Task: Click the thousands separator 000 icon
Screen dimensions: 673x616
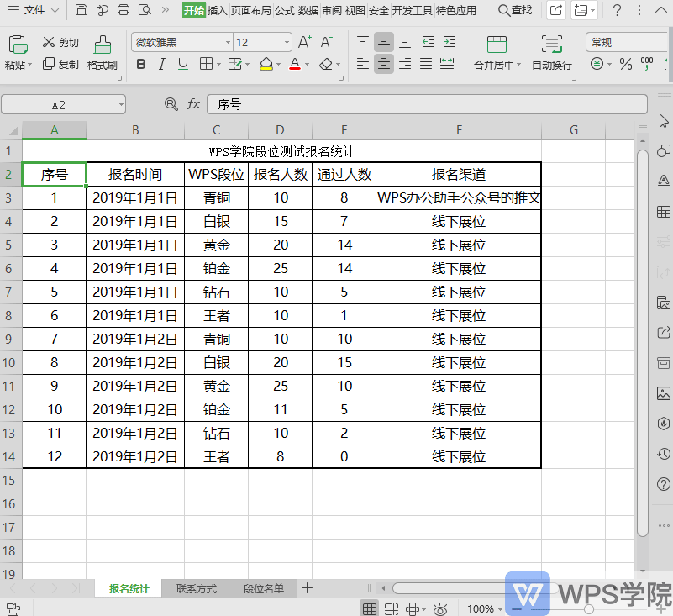Action: click(x=647, y=64)
